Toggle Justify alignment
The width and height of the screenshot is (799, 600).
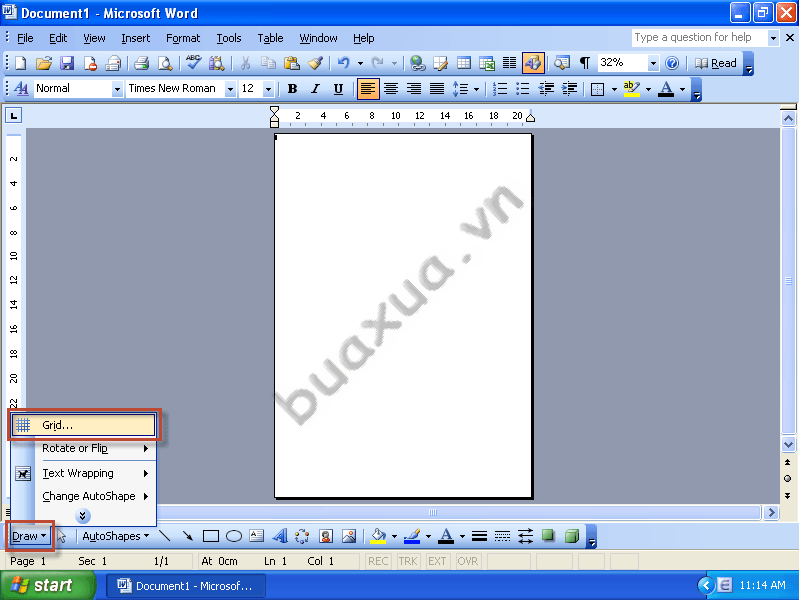[x=437, y=89]
